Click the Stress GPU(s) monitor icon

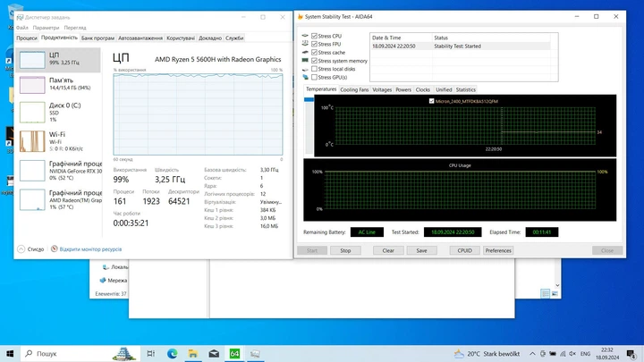(x=305, y=77)
